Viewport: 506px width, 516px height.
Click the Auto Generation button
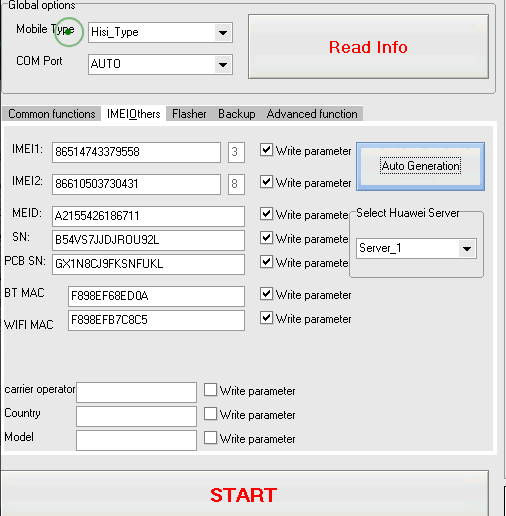[x=420, y=166]
